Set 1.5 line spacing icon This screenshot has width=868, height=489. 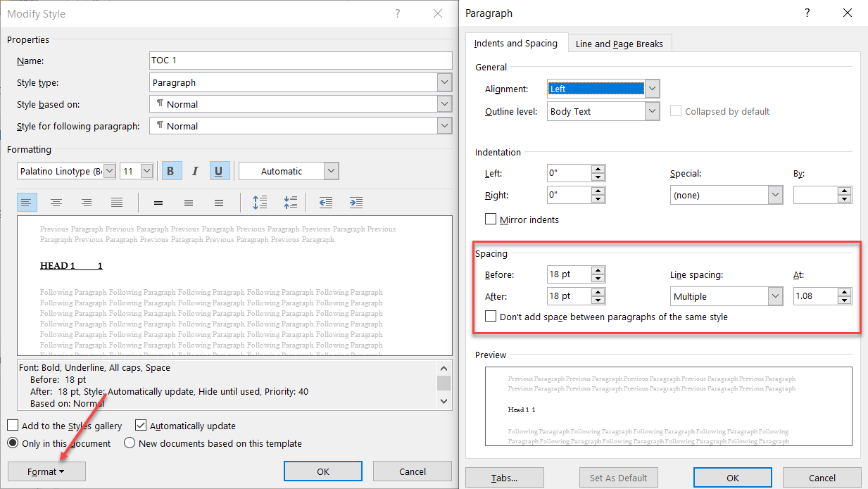point(189,203)
